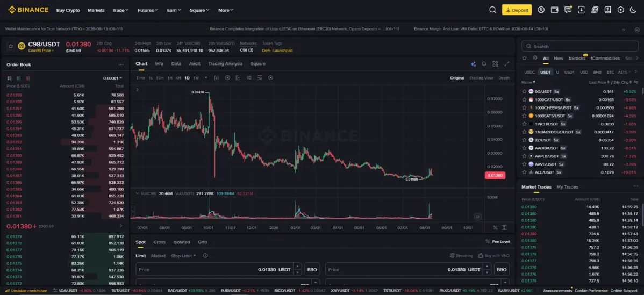Image resolution: width=644 pixels, height=295 pixels.
Task: Select the 4H chart interval
Action: pyautogui.click(x=178, y=78)
